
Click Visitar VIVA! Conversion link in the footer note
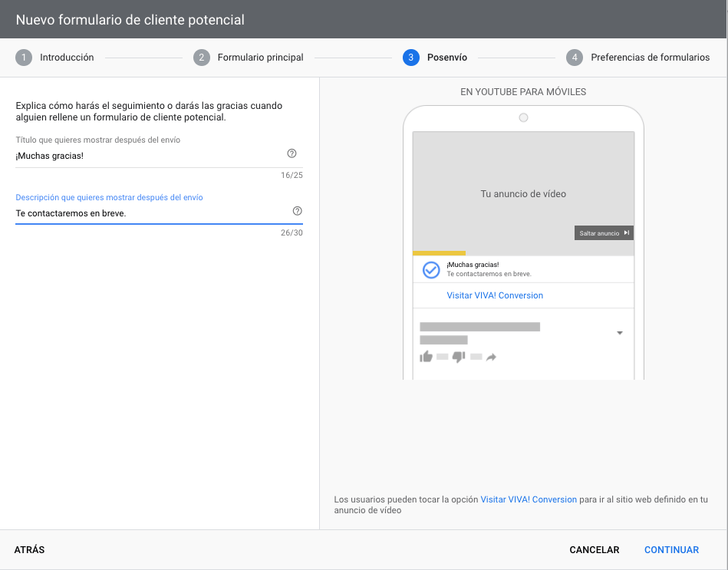tap(529, 499)
